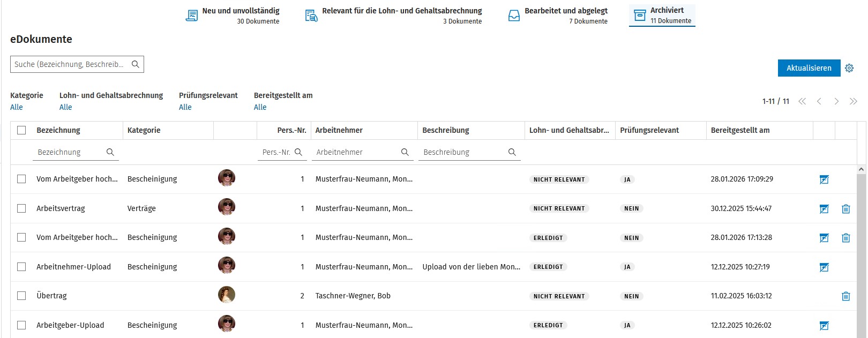Sort by the Arbeitnehmer column header
The image size is (868, 338).
coord(339,130)
